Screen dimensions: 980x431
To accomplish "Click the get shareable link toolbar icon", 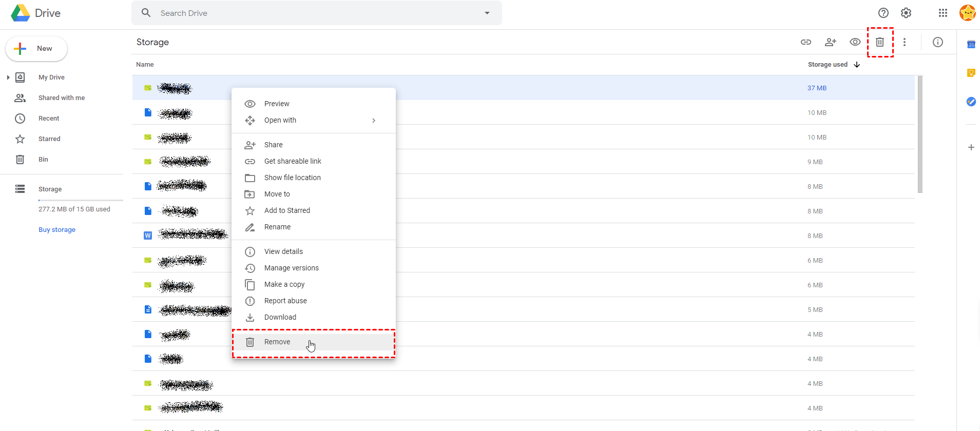I will (x=806, y=42).
